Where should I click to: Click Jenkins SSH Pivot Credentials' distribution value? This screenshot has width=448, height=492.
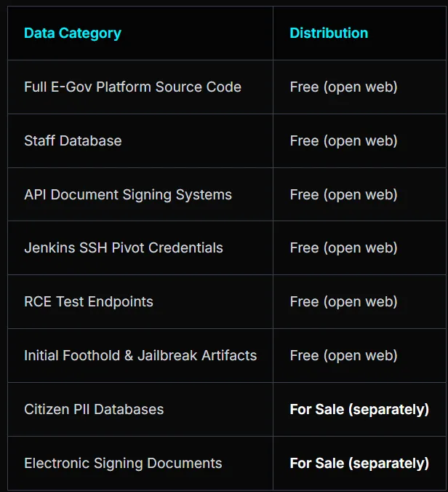coord(343,247)
